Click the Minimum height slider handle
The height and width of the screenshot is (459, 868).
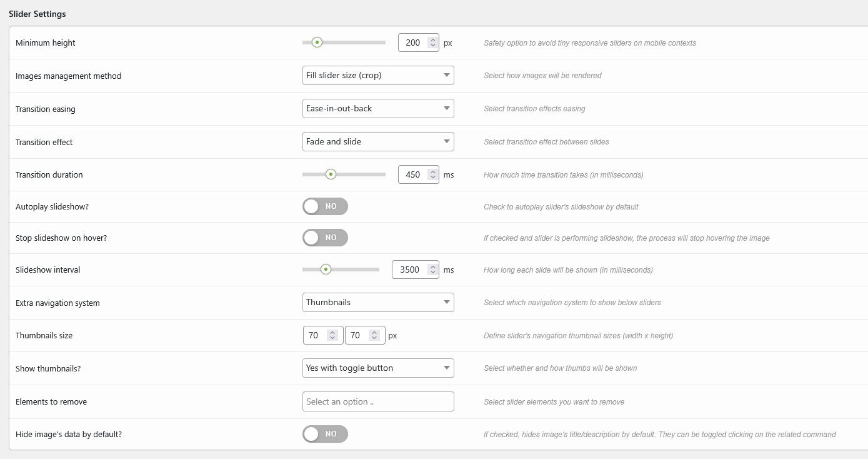(x=317, y=43)
